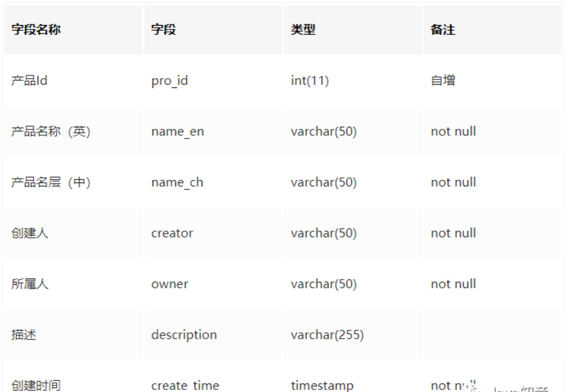Image resolution: width=577 pixels, height=392 pixels.
Task: Select the 所属人 cell
Action: [73, 284]
